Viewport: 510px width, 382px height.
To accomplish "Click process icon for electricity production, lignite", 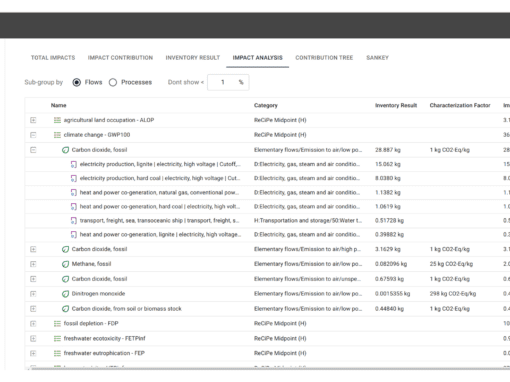I will click(x=74, y=164).
